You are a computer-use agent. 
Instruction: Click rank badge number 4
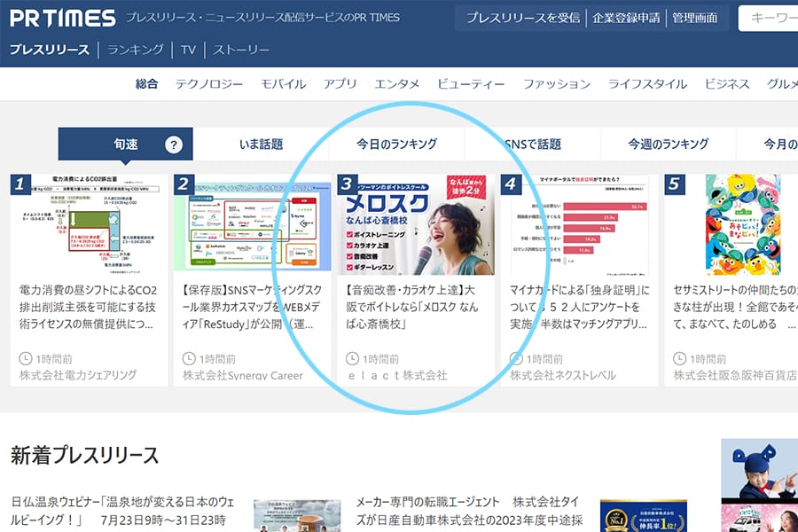(x=511, y=184)
